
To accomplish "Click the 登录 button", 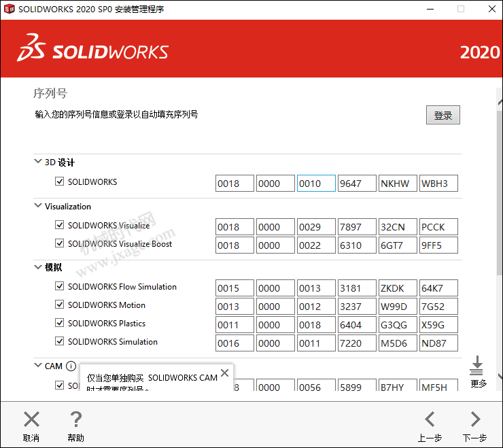I will point(443,115).
